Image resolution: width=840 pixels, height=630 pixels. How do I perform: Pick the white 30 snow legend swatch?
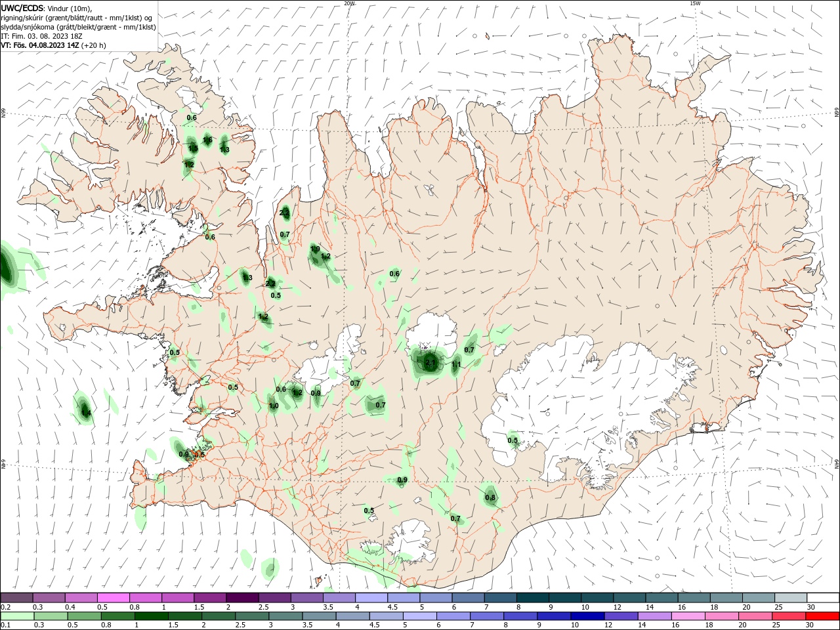tap(824, 598)
